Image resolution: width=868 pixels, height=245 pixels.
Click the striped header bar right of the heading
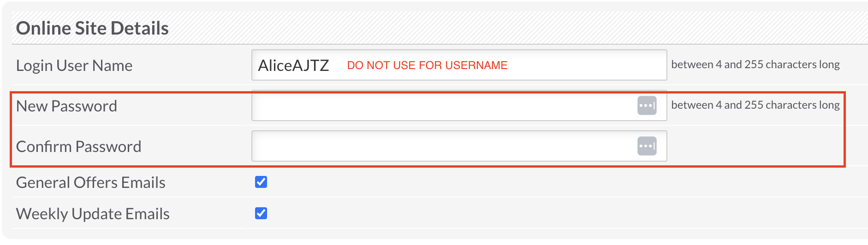click(x=507, y=28)
